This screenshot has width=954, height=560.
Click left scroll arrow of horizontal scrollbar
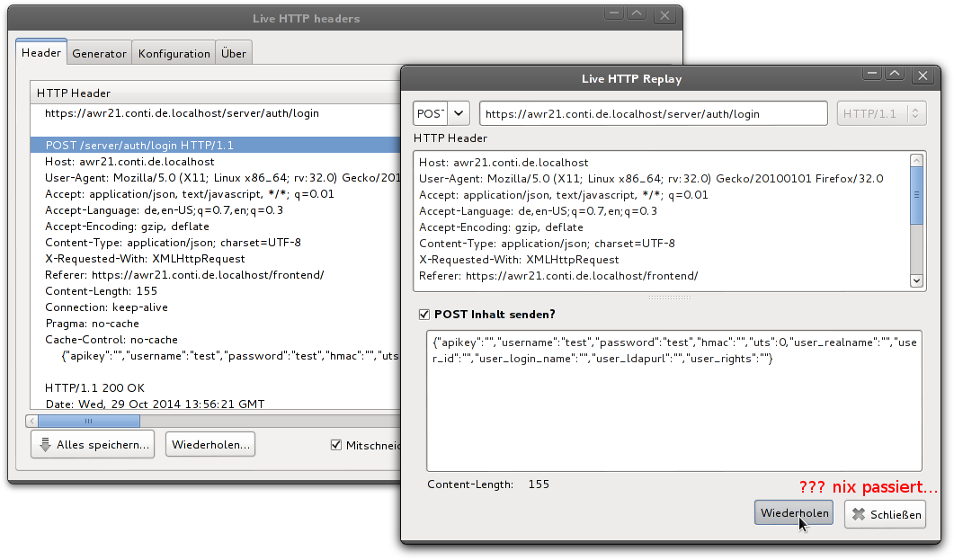pos(31,421)
